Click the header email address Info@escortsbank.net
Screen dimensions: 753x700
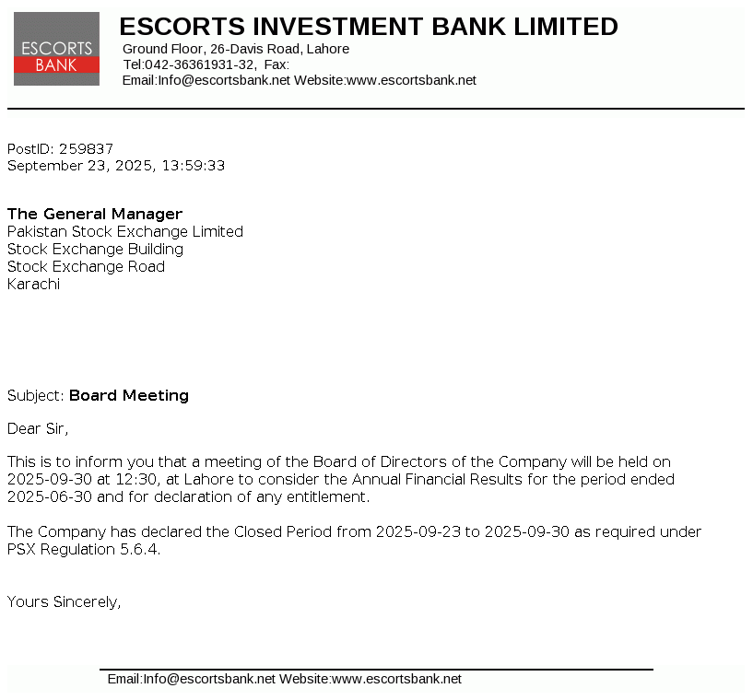coord(224,80)
